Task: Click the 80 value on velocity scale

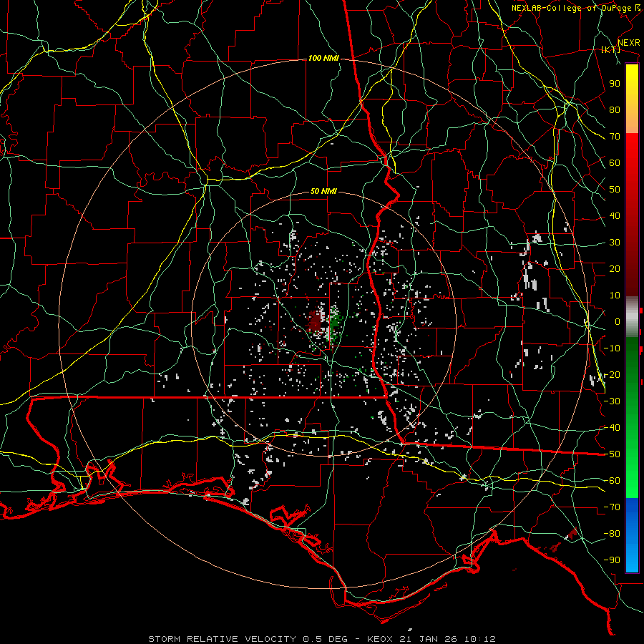Action: click(x=615, y=110)
